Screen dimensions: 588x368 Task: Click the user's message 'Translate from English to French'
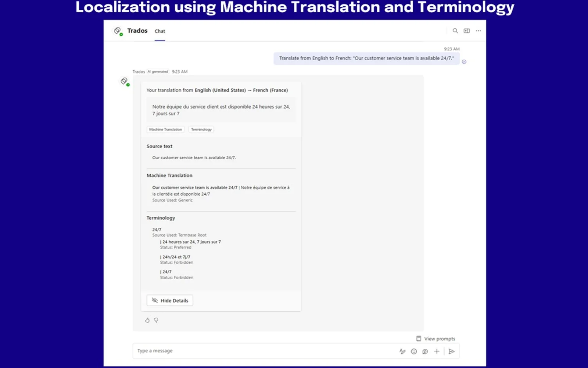click(x=366, y=58)
